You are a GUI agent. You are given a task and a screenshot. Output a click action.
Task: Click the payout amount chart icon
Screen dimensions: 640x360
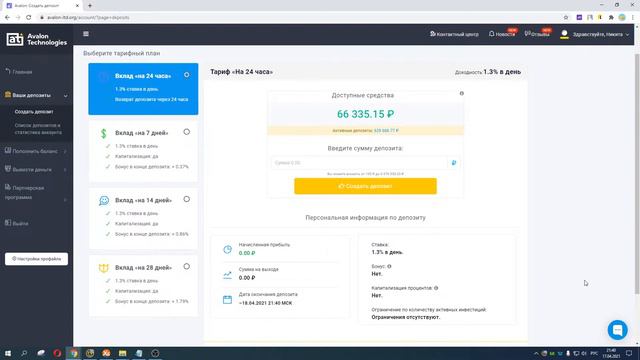[x=227, y=275]
